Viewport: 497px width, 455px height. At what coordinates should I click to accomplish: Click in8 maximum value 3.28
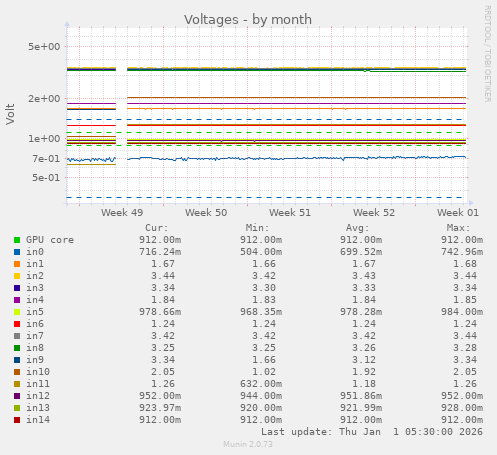click(x=465, y=348)
